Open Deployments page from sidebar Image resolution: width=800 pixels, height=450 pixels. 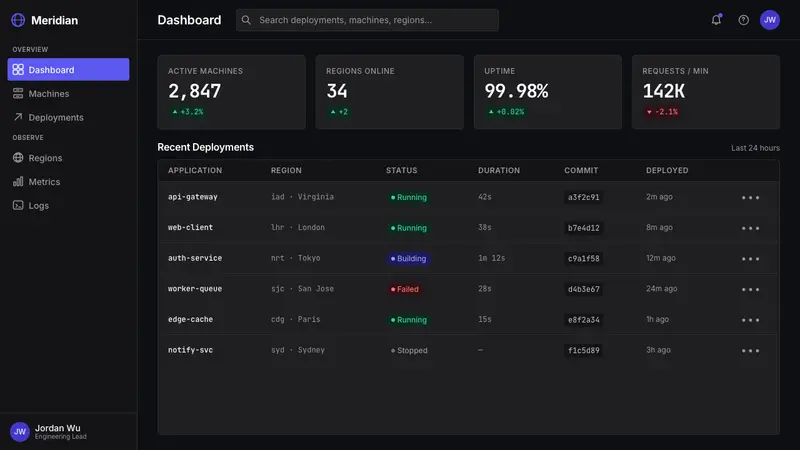68,117
